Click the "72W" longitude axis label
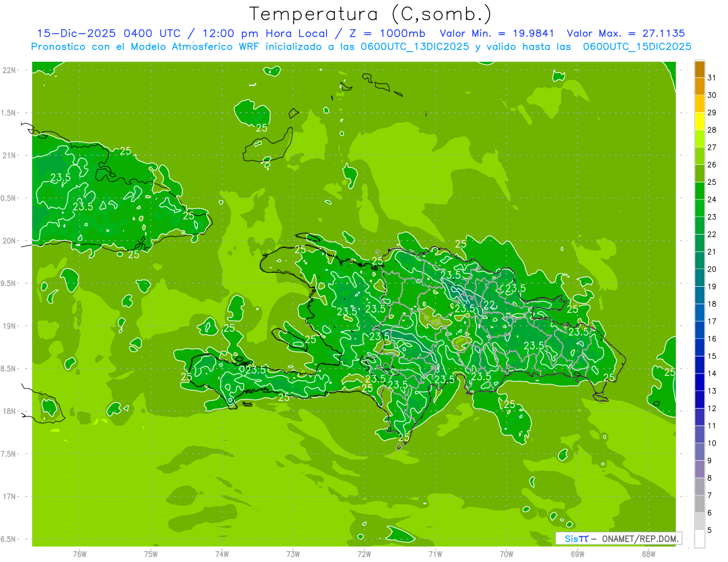Image resolution: width=728 pixels, height=562 pixels. click(x=364, y=554)
